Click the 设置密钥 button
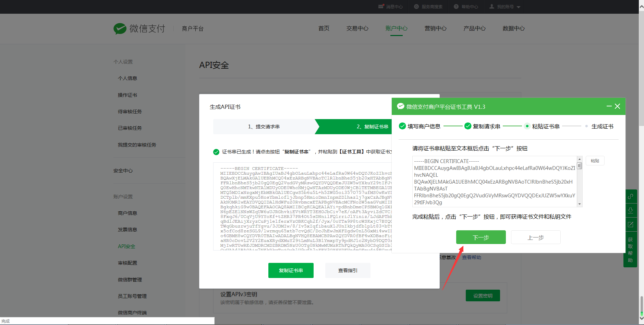 pyautogui.click(x=483, y=295)
